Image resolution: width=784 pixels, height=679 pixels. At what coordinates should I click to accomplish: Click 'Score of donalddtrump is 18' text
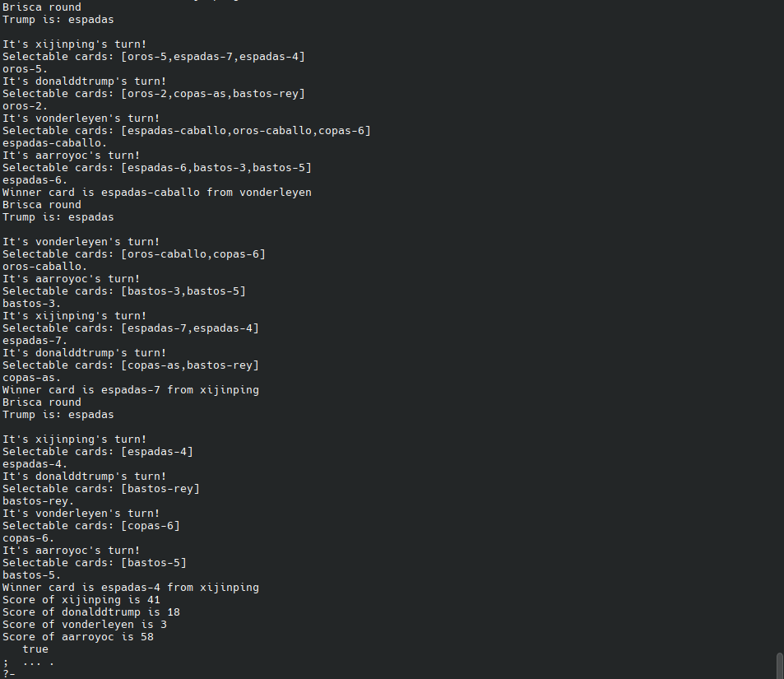[x=91, y=612]
